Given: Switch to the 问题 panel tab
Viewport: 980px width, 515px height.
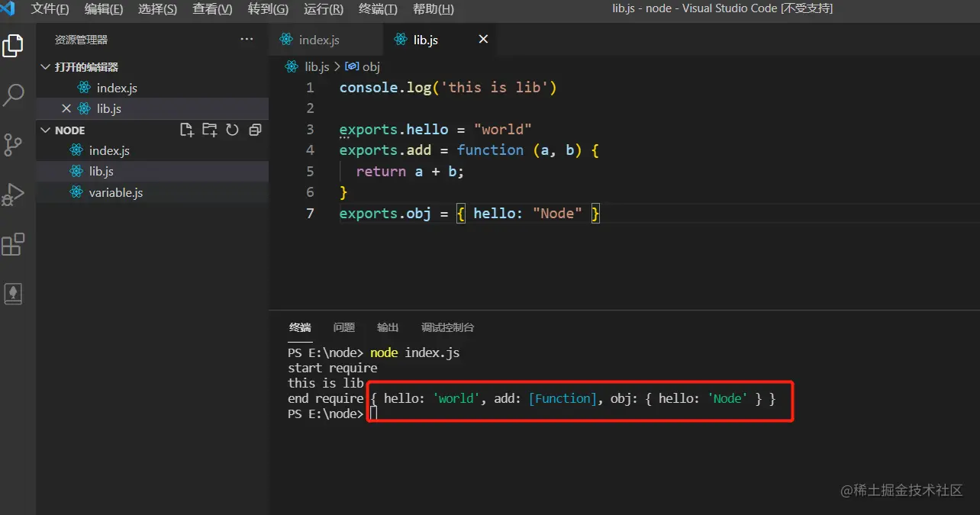Looking at the screenshot, I should tap(344, 327).
